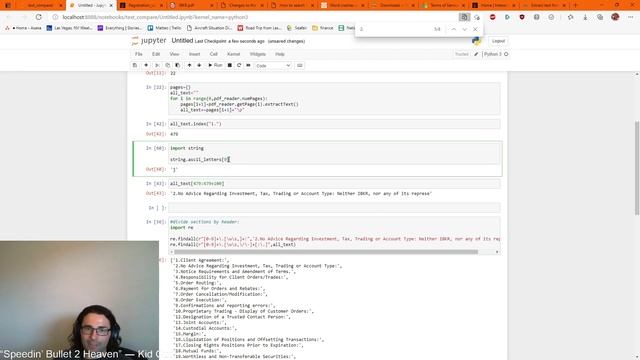
Task: Close the Untitled Jupyter browser tab
Action: pos(111,5)
